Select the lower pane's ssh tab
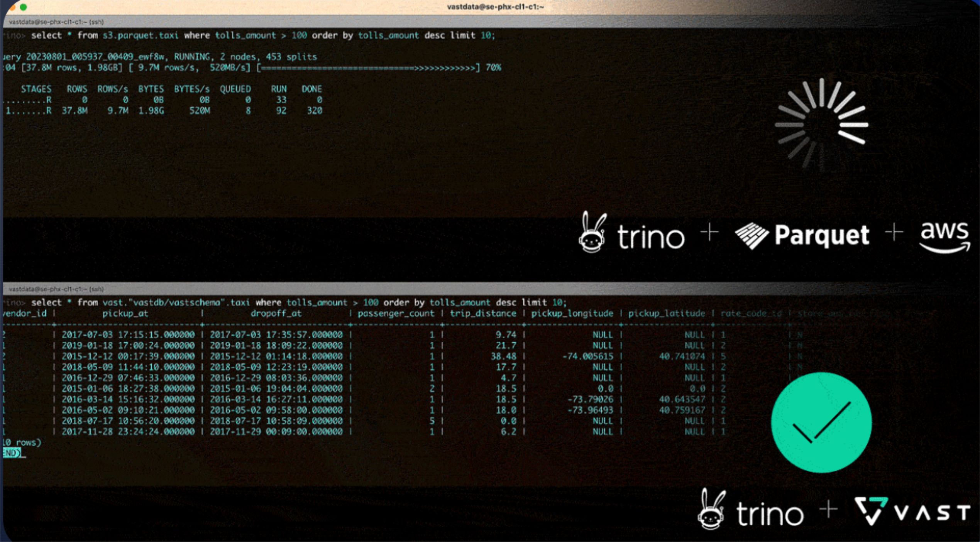This screenshot has width=980, height=542. coord(56,289)
